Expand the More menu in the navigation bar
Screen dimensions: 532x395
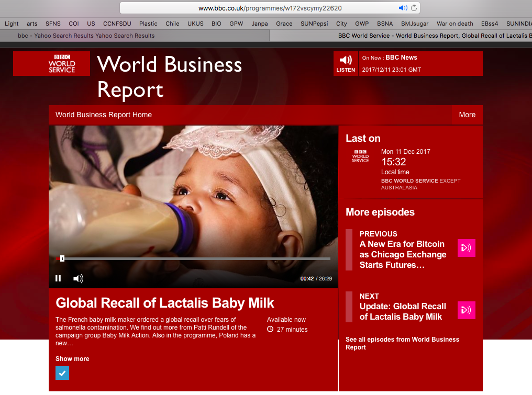[x=467, y=115]
